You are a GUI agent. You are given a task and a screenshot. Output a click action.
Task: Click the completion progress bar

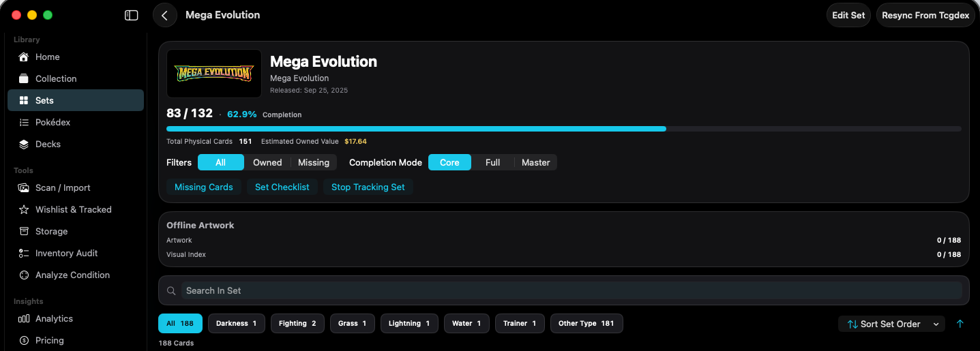[564, 128]
